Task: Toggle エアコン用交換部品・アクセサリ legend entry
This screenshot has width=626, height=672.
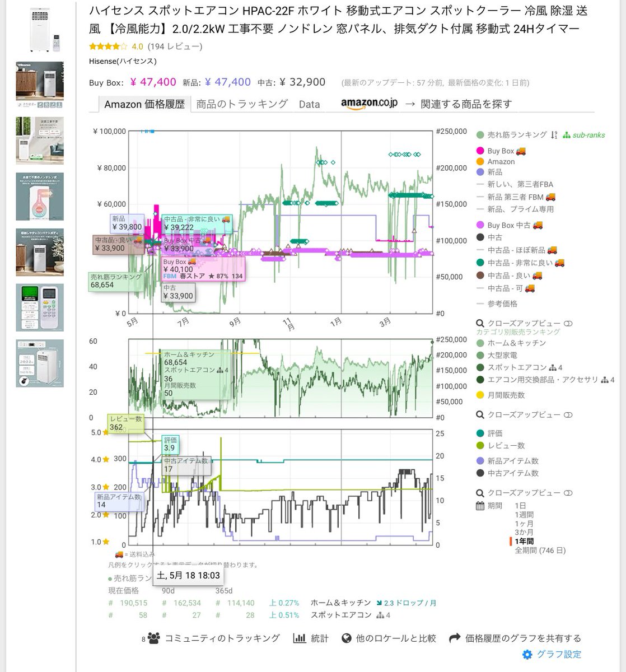Action: [545, 380]
